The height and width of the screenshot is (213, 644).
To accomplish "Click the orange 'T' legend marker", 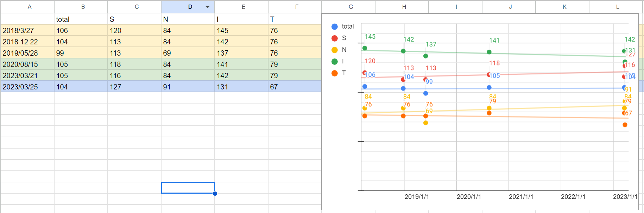I will (x=335, y=73).
